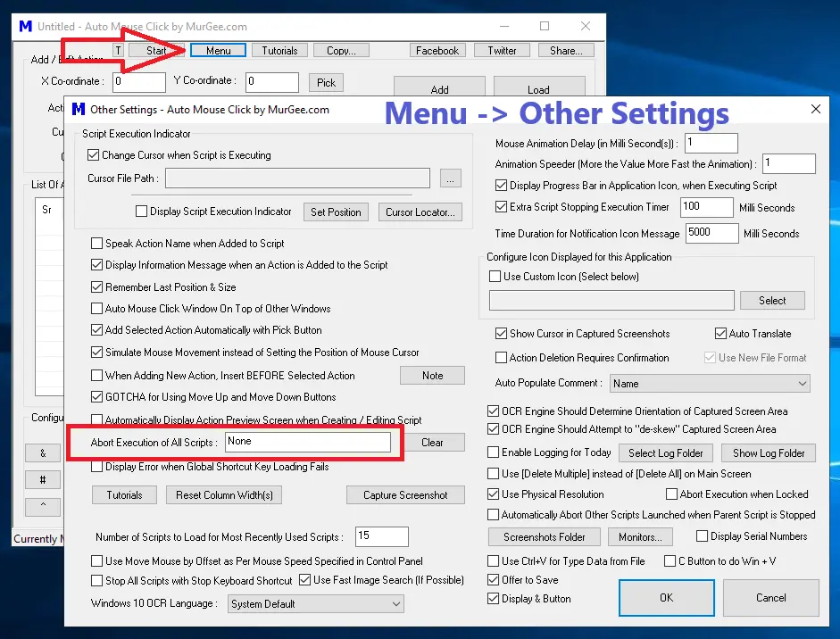840x639 pixels.
Task: Close the Other Settings dialog
Action: tap(815, 109)
